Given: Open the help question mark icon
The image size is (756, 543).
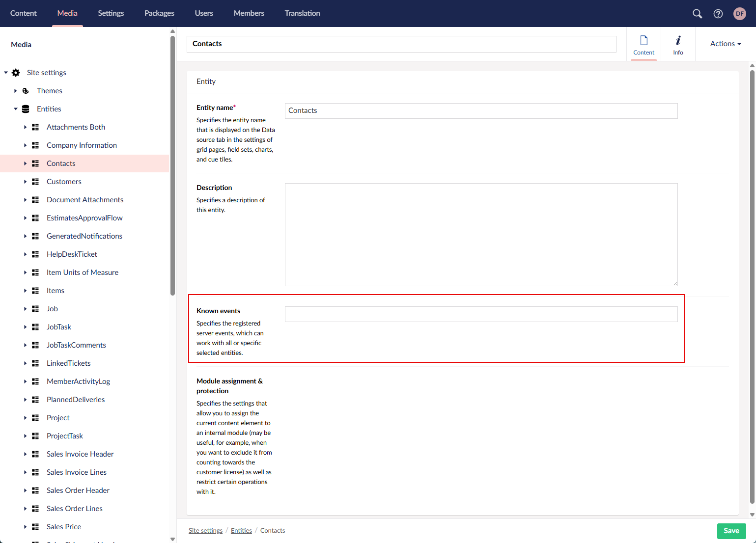Looking at the screenshot, I should point(718,14).
